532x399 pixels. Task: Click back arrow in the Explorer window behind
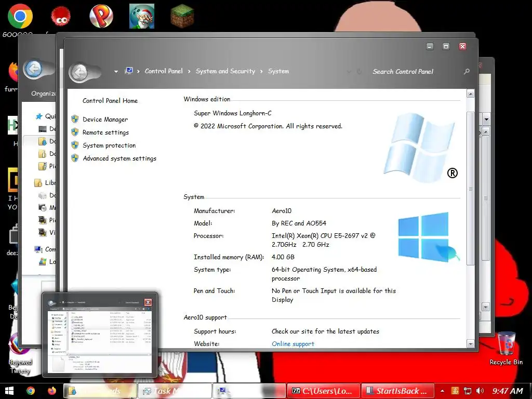[33, 69]
